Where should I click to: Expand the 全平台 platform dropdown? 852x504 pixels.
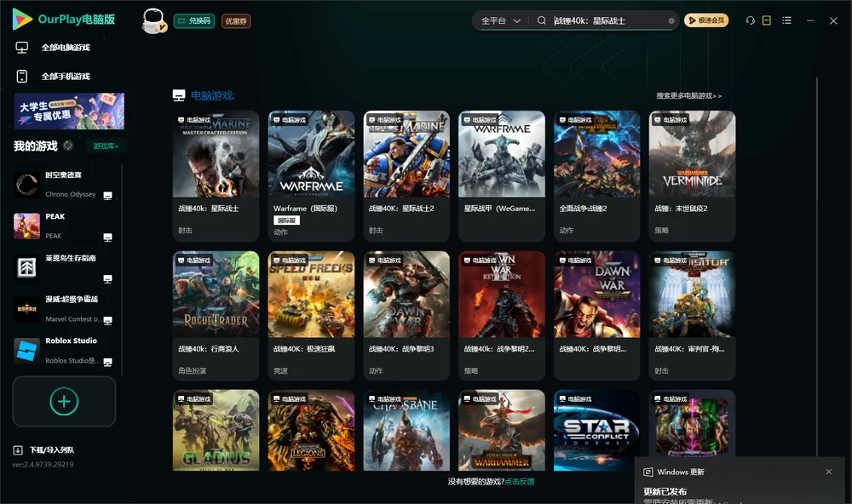click(500, 20)
